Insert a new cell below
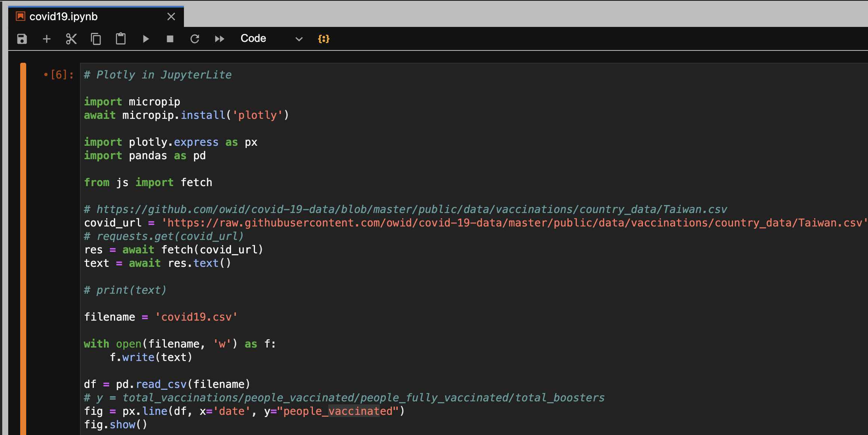The image size is (868, 435). (x=46, y=38)
